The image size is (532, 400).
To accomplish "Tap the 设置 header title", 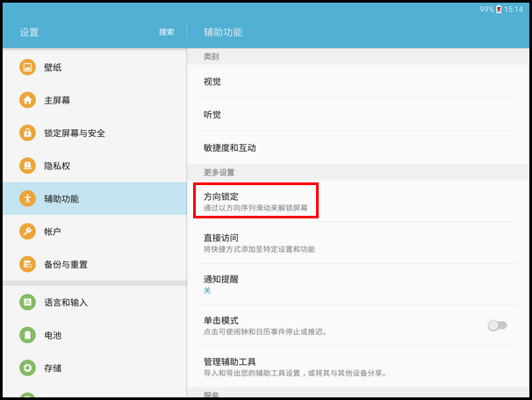I will [29, 32].
